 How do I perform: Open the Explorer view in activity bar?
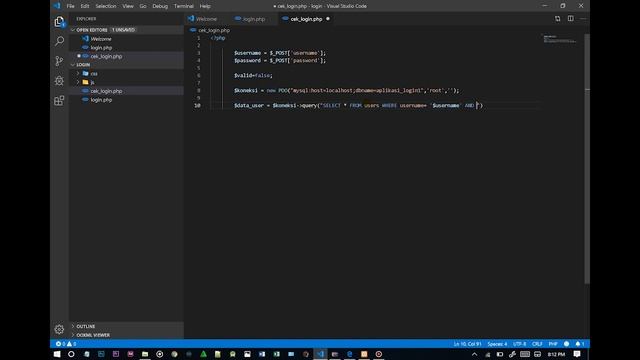[x=59, y=22]
